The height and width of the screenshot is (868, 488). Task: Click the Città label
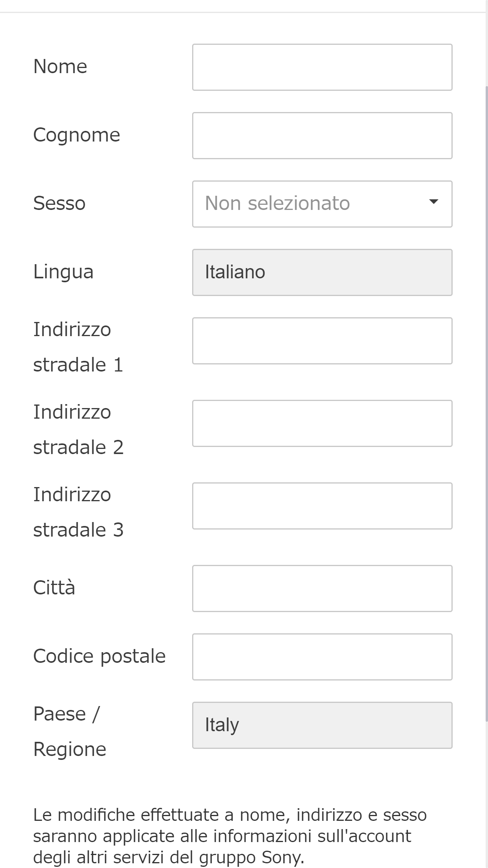pos(55,588)
